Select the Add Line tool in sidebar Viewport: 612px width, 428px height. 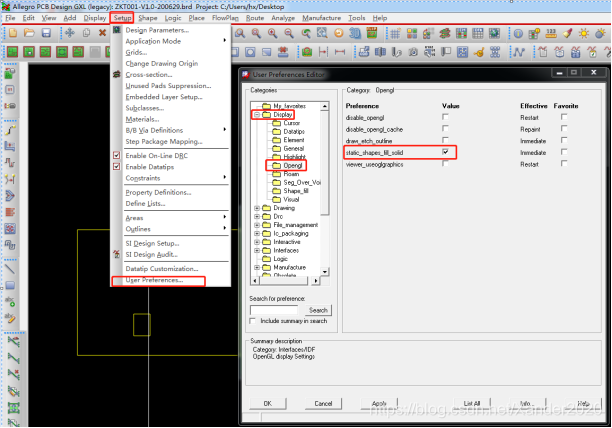click(x=10, y=269)
